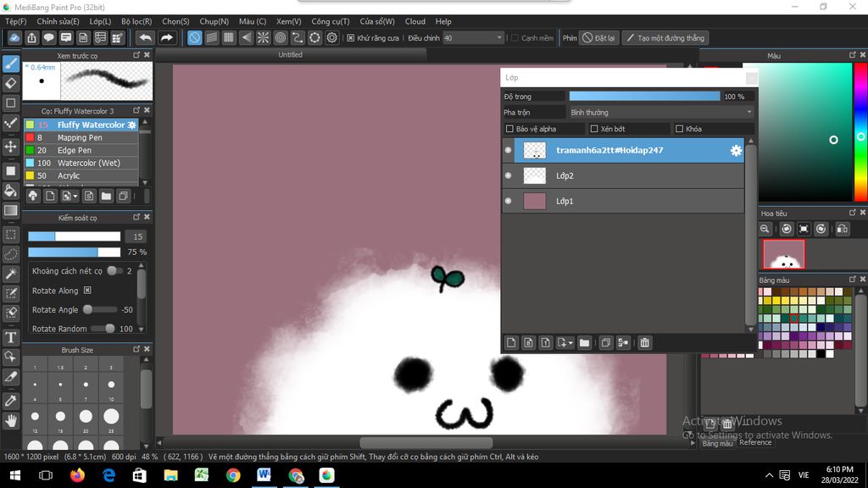Select the Bucket fill tool

coord(11,191)
